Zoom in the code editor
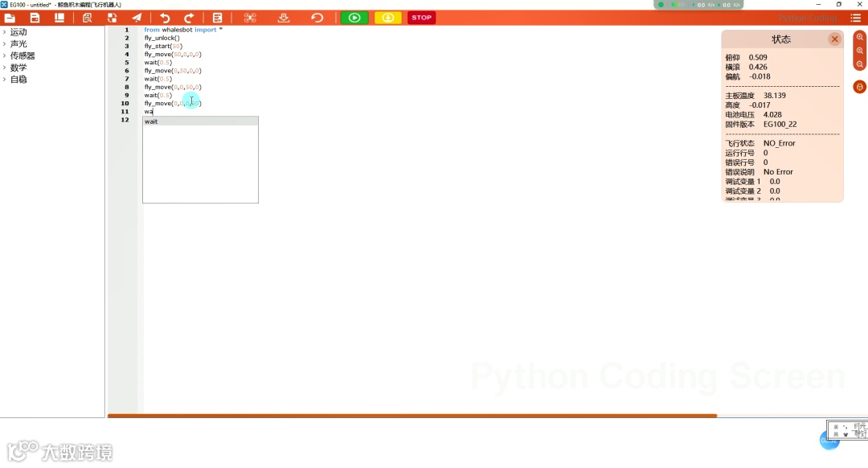The image size is (868, 468). click(860, 37)
